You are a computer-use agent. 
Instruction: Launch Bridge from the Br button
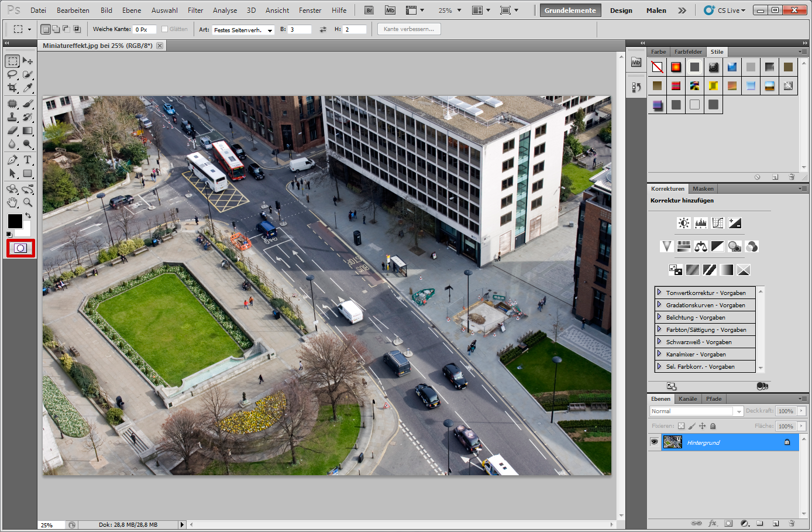point(369,11)
